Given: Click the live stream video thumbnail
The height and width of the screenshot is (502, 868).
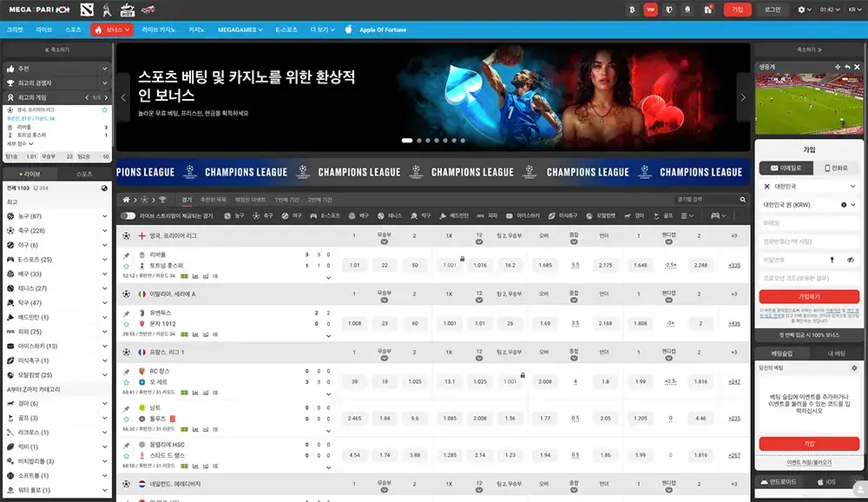Looking at the screenshot, I should [809, 103].
